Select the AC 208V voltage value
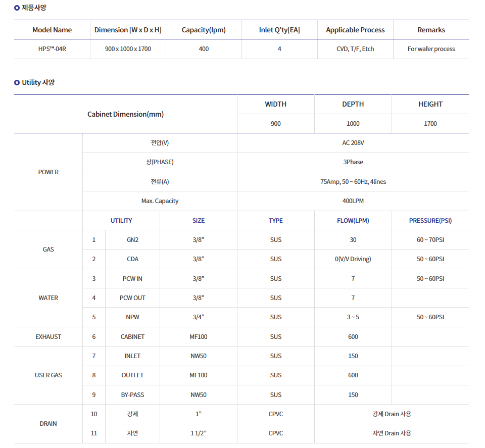The image size is (485, 448). [353, 143]
